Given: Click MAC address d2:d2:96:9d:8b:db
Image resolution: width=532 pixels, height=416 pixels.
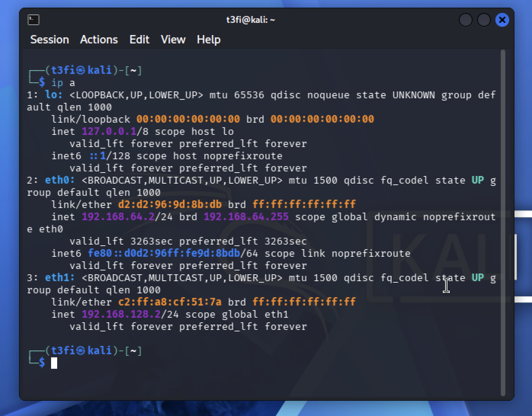Looking at the screenshot, I should pos(170,205).
